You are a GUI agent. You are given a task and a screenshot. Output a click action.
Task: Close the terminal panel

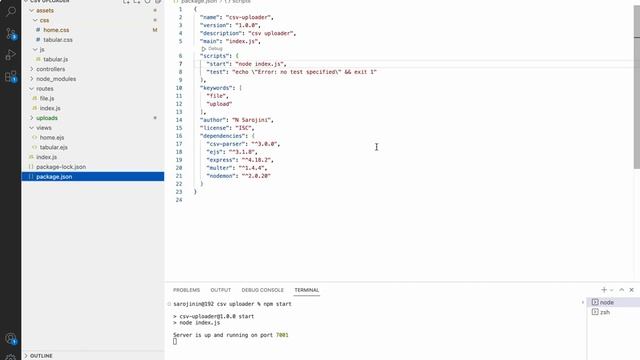point(631,290)
